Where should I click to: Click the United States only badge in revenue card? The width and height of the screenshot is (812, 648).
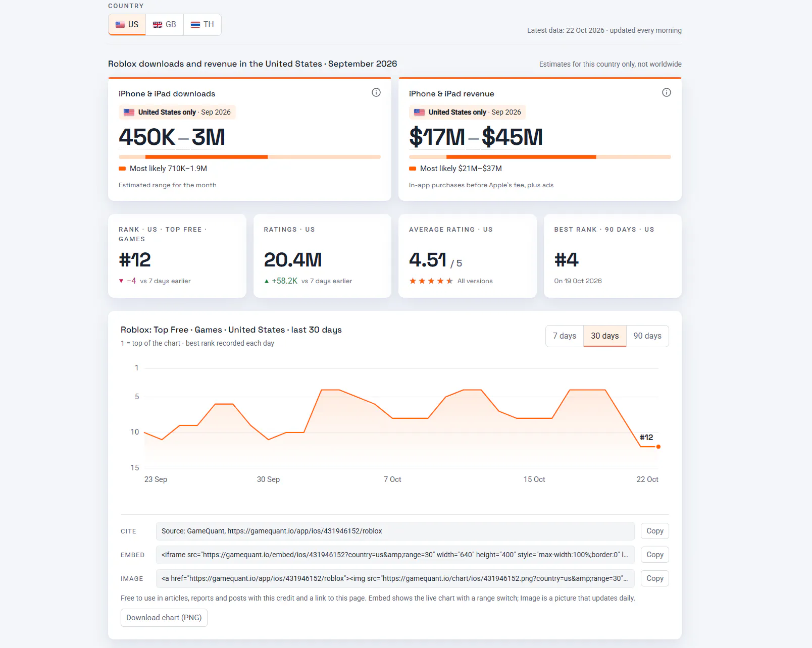(x=468, y=112)
